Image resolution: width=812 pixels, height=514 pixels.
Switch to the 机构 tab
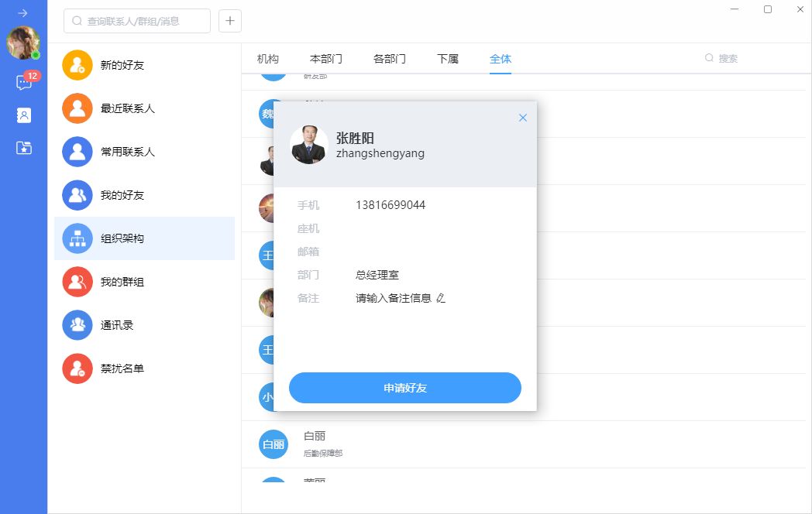pyautogui.click(x=268, y=59)
